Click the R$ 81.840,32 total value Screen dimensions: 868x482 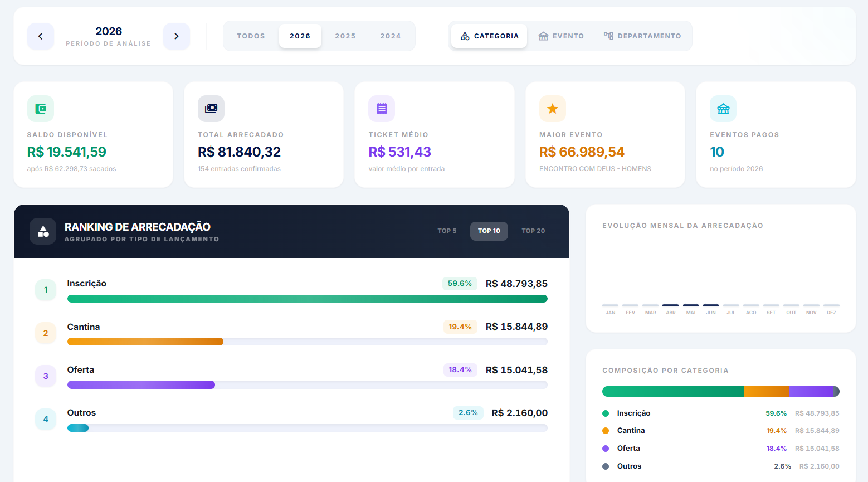(240, 152)
